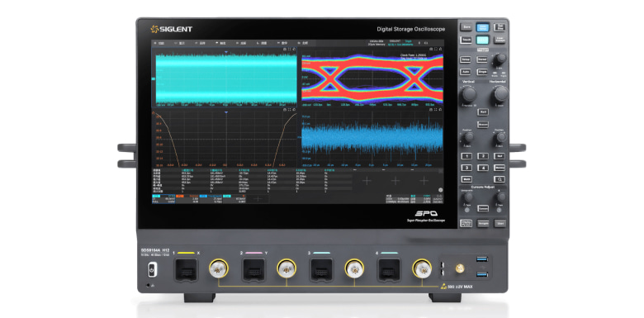Push the right Cursors/Adjust knob

[500, 197]
